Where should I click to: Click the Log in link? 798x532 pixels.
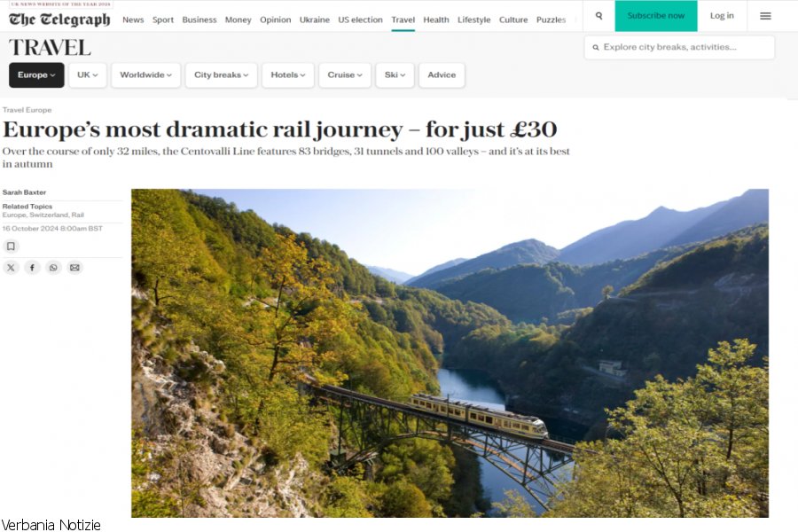722,16
